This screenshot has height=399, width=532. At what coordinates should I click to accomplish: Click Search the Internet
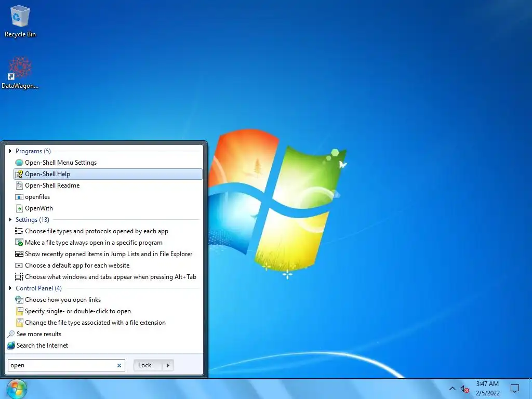pyautogui.click(x=43, y=345)
